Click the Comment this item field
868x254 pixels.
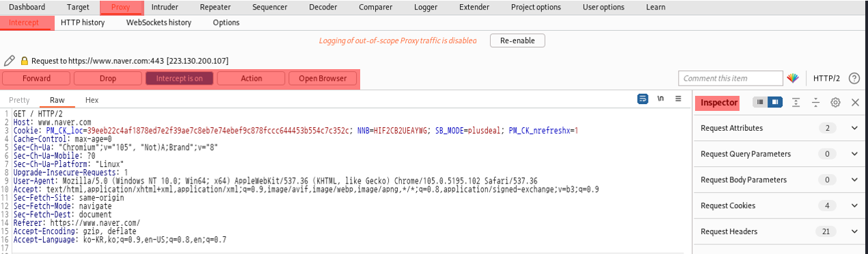[x=731, y=78]
